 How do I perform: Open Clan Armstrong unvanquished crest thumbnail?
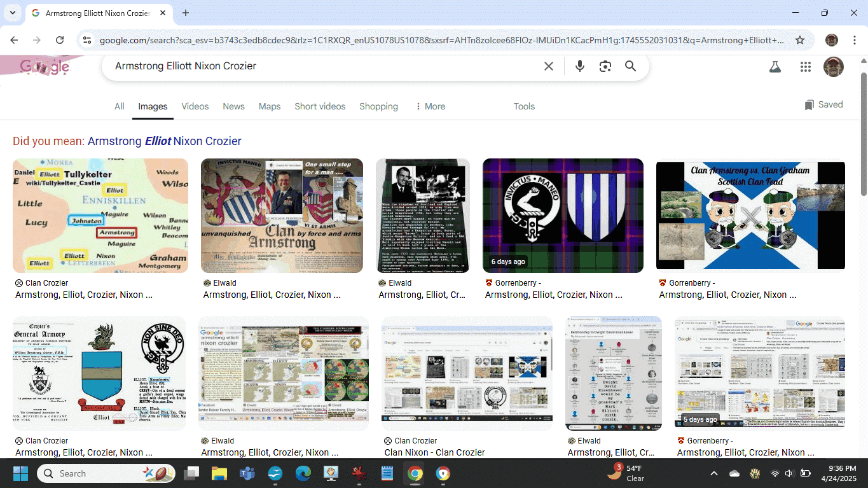click(x=282, y=216)
